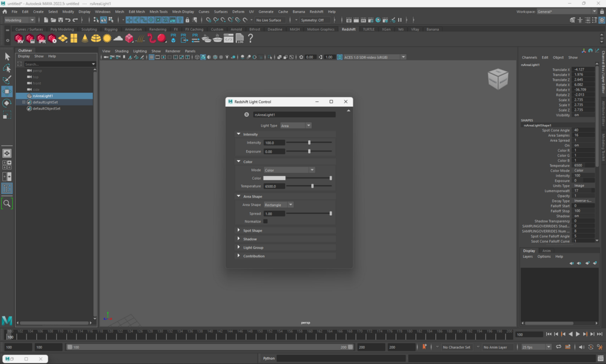Toggle the lock selection padlock icon
Screen dimensions: 606x364
[188, 20]
